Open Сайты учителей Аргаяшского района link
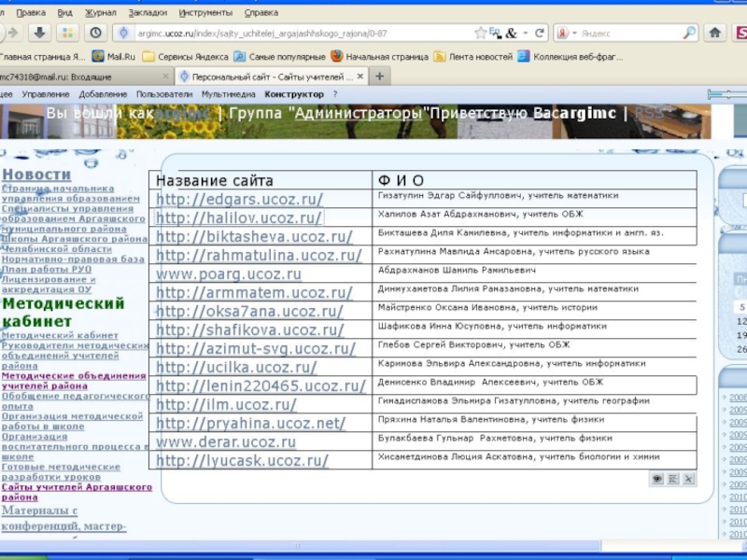747x560 pixels. (77, 492)
